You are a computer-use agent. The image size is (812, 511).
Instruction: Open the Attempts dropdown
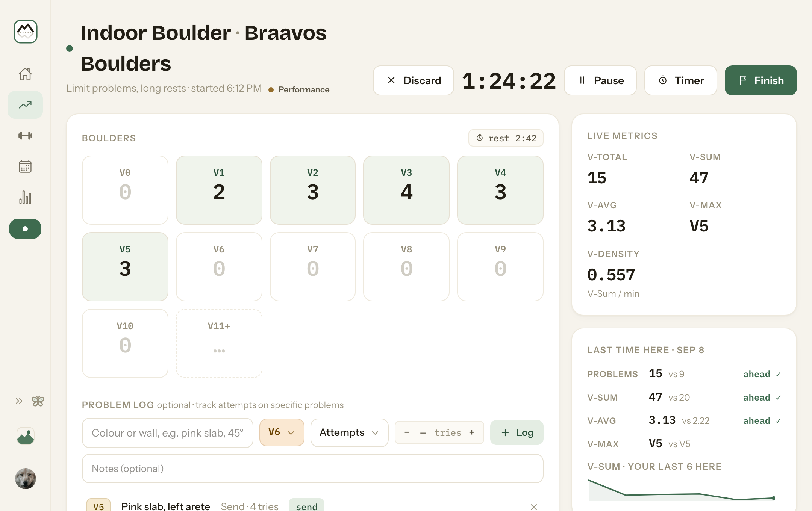350,433
